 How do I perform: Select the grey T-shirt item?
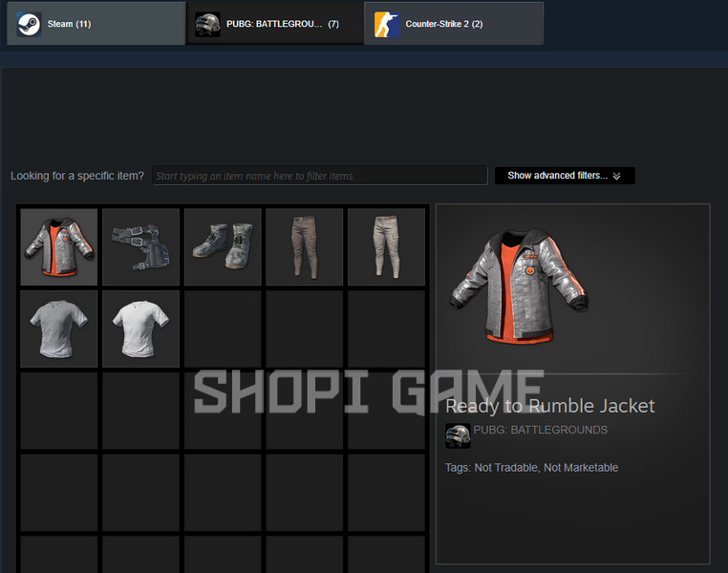[x=59, y=329]
